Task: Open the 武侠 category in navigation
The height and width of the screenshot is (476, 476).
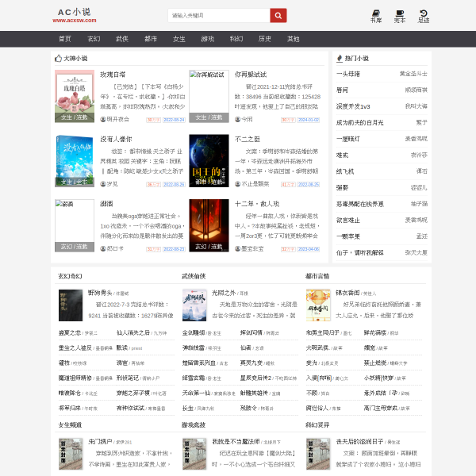Action: point(122,39)
